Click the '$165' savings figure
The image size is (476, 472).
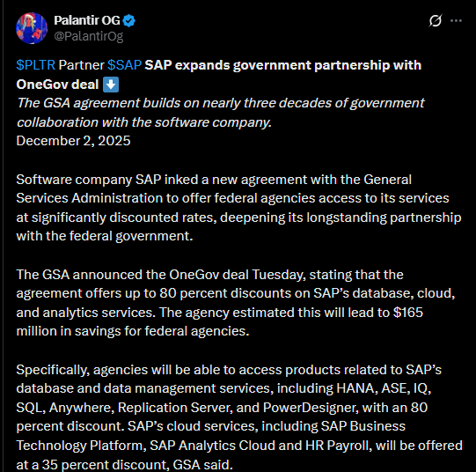[x=407, y=313]
